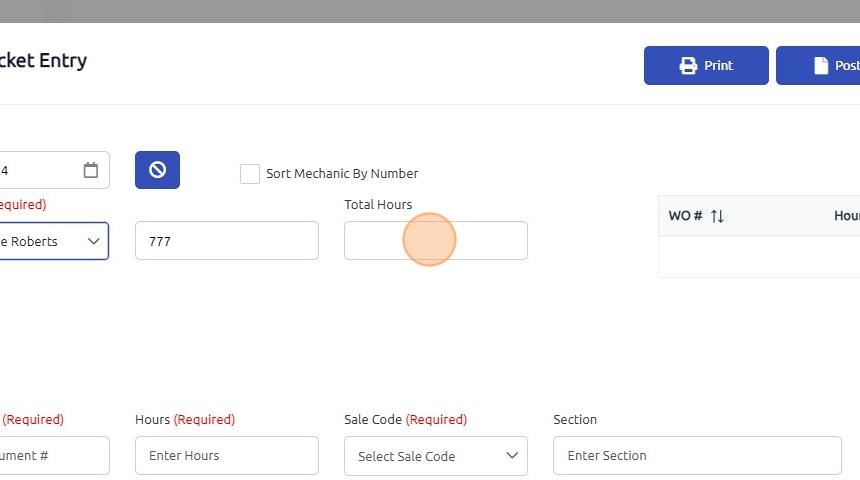
Task: Click inside the date text field
Action: (x=35, y=170)
